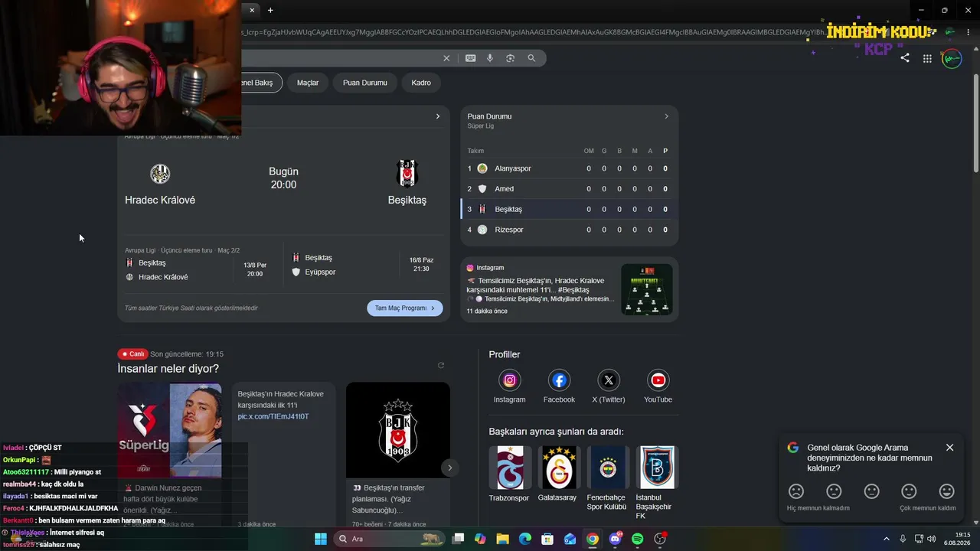Show hidden system tray icons
This screenshot has height=551, width=980.
coord(887,539)
